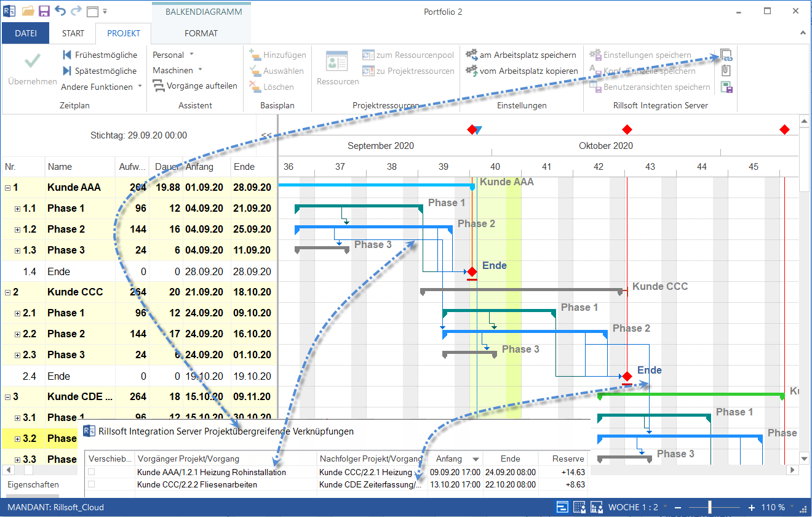Viewport: 812px width, 517px height.
Task: Click zum Ressourcenpool
Action: [x=408, y=55]
